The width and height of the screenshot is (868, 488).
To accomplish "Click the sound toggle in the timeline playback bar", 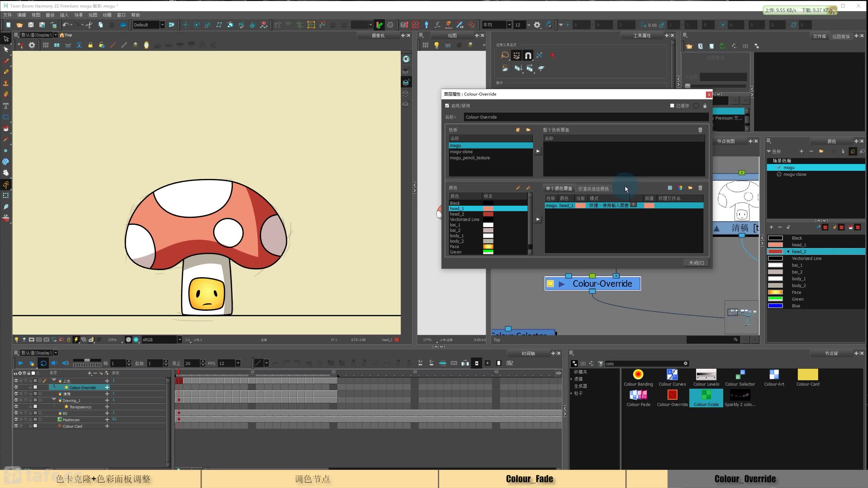I will [x=54, y=363].
